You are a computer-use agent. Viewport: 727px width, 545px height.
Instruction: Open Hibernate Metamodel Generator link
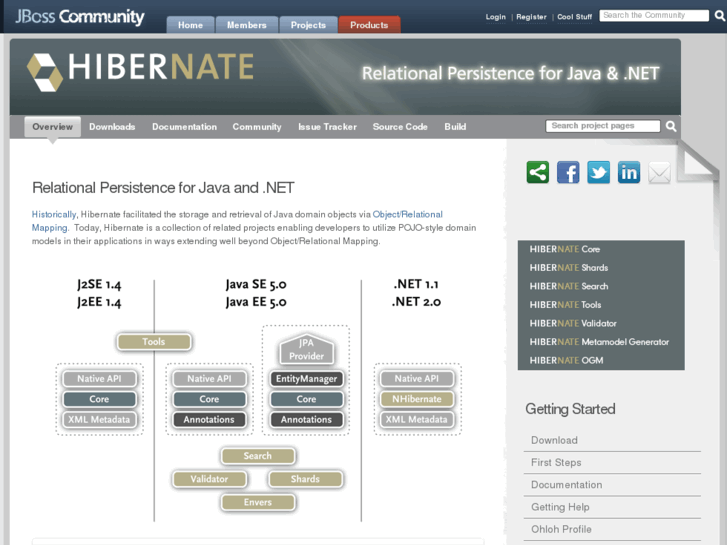599,342
